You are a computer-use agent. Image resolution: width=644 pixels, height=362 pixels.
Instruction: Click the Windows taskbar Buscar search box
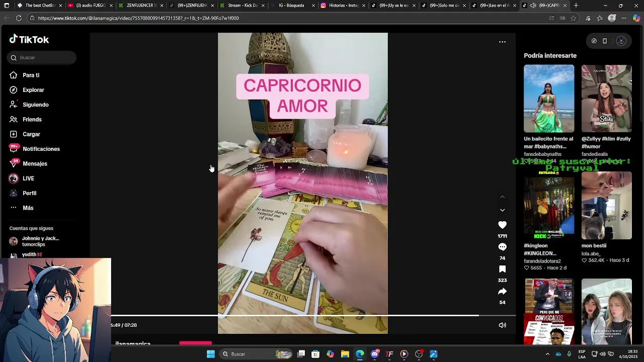click(257, 354)
